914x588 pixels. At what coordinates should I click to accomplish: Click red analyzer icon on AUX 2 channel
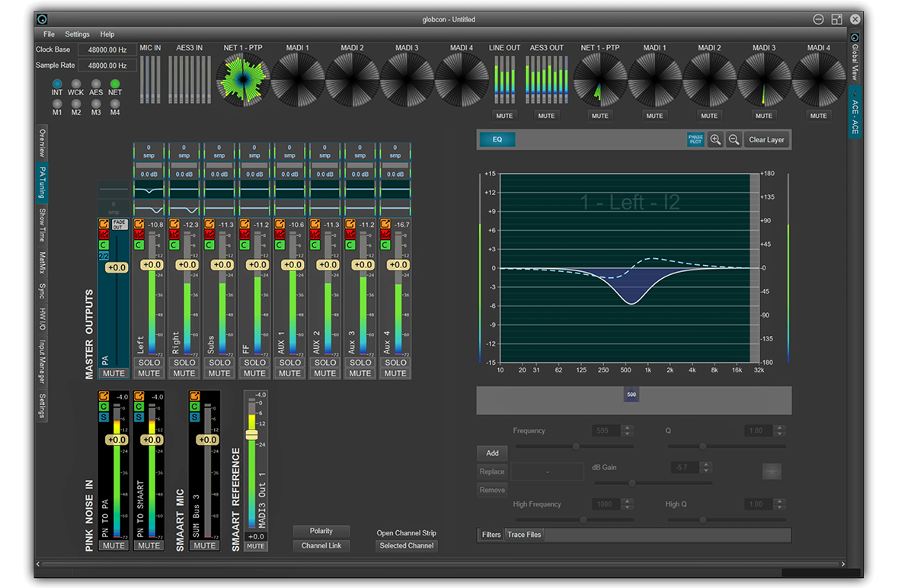315,235
